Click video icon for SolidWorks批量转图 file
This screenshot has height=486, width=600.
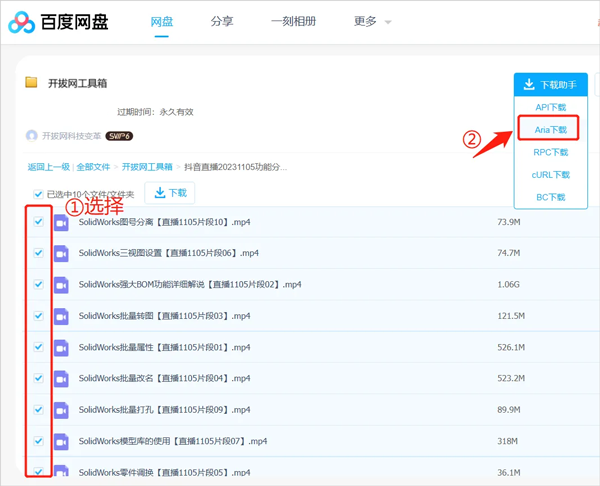(61, 316)
